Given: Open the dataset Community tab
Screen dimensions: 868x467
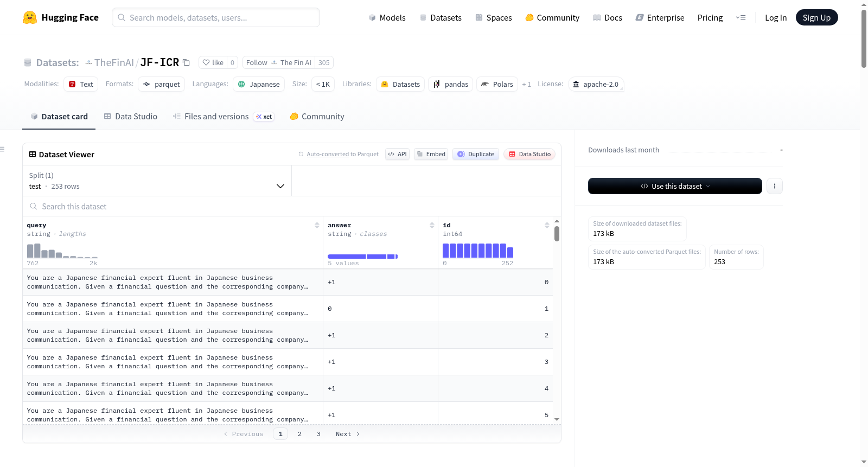Looking at the screenshot, I should (317, 117).
